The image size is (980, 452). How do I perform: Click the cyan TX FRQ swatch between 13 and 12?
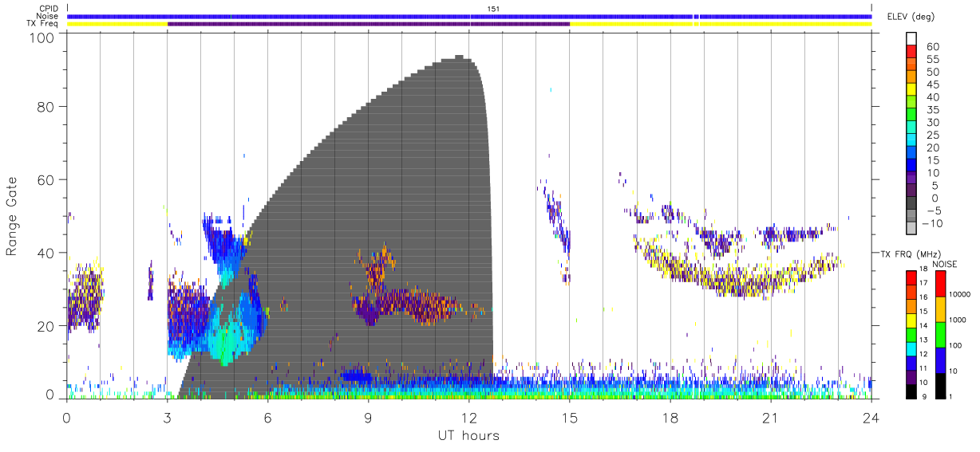point(911,348)
